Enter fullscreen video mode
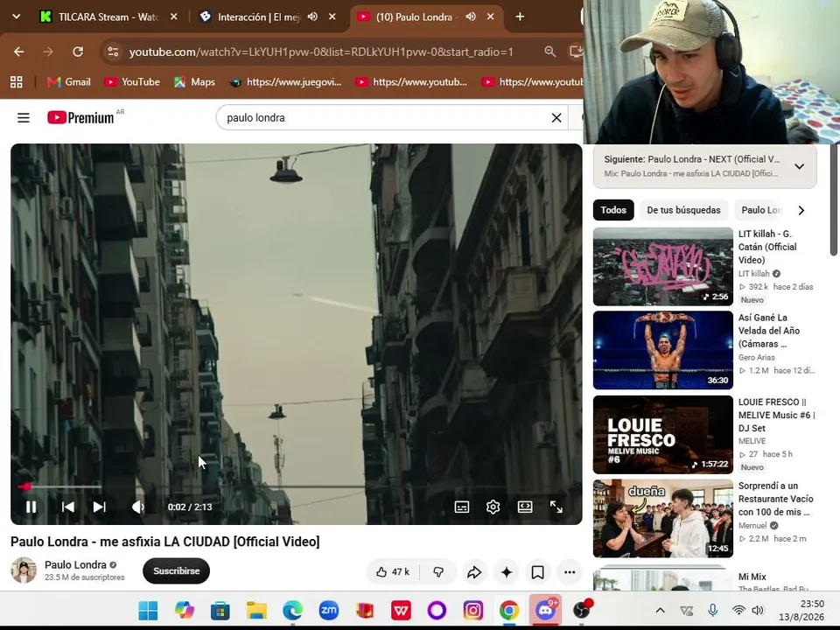This screenshot has width=840, height=630. [556, 507]
